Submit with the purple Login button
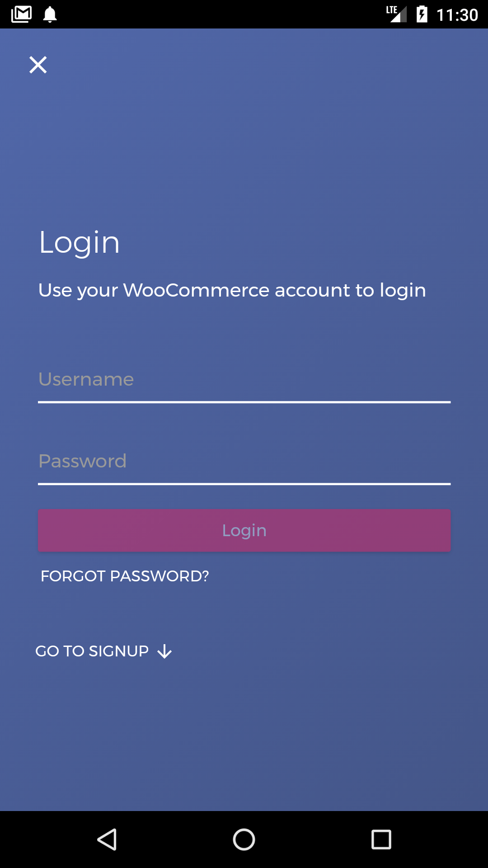 click(244, 530)
